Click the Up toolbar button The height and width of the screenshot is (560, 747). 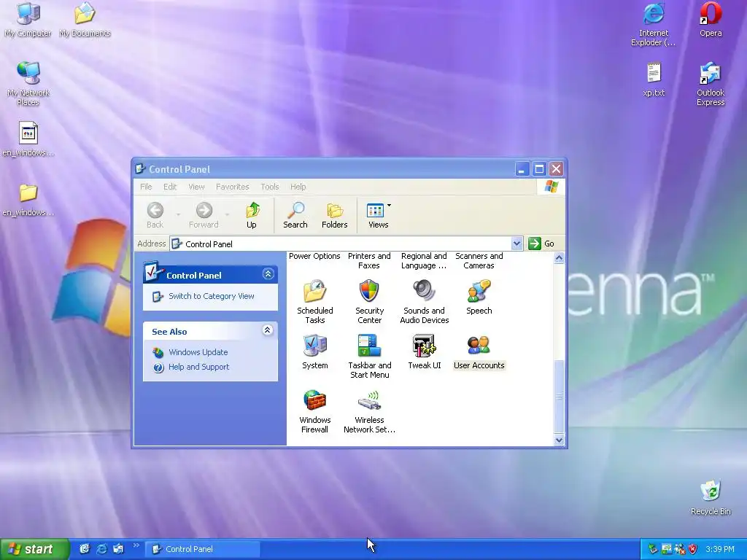click(x=252, y=215)
